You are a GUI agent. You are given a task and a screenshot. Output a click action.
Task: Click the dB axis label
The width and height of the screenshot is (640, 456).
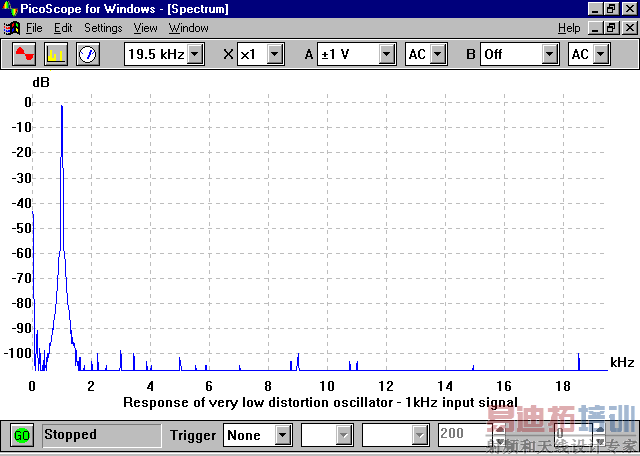(x=41, y=82)
